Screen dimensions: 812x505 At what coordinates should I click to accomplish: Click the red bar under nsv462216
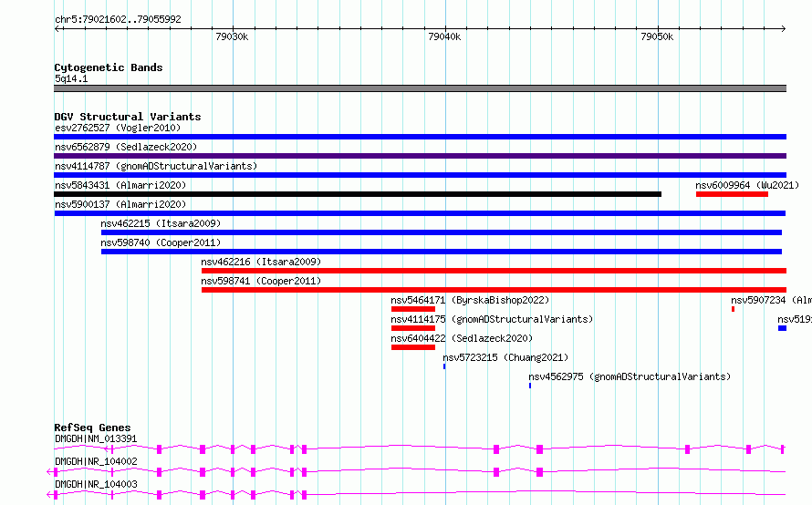point(494,271)
